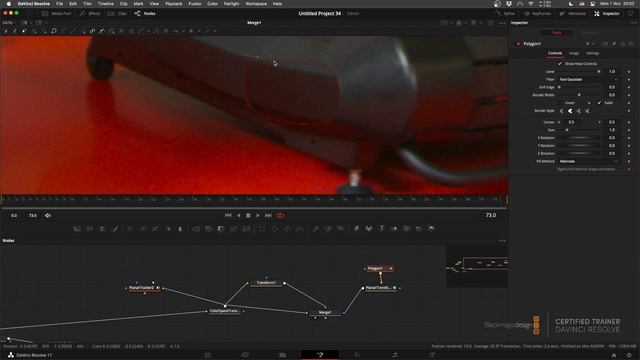Add a Paint node
Image resolution: width=640 pixels, height=360 pixels.
(115, 229)
